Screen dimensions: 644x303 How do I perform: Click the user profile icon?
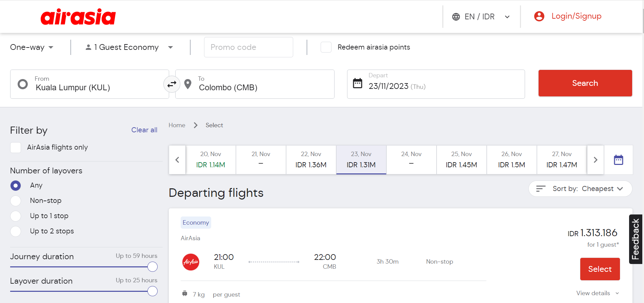coord(539,16)
